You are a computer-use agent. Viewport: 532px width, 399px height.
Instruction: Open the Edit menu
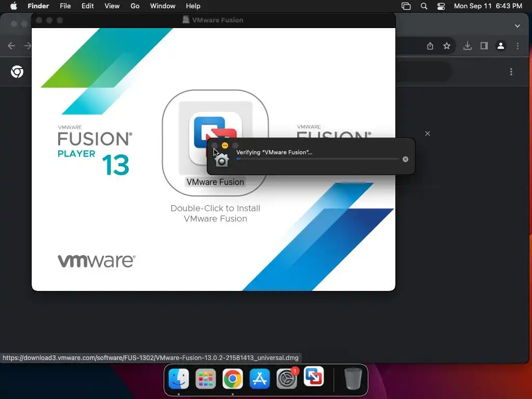(87, 6)
